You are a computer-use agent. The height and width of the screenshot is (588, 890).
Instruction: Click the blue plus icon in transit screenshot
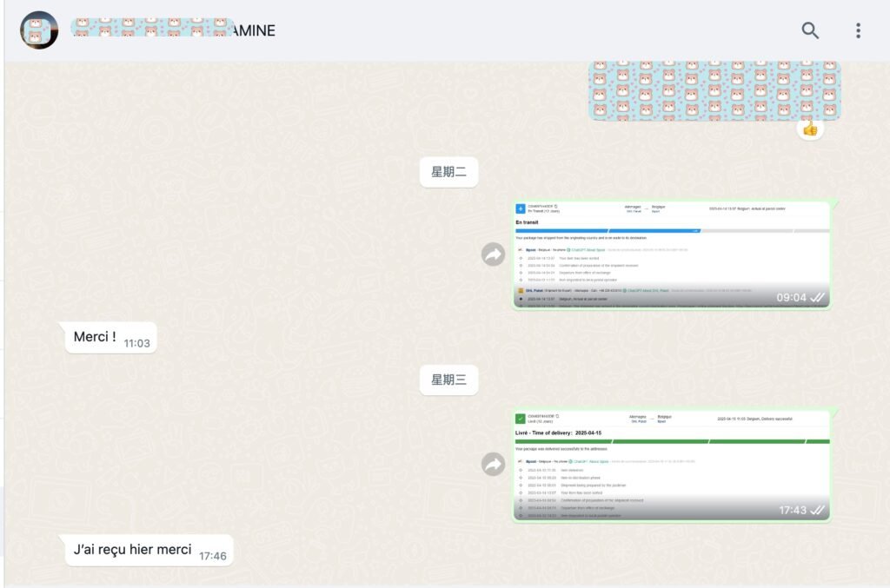click(x=521, y=209)
